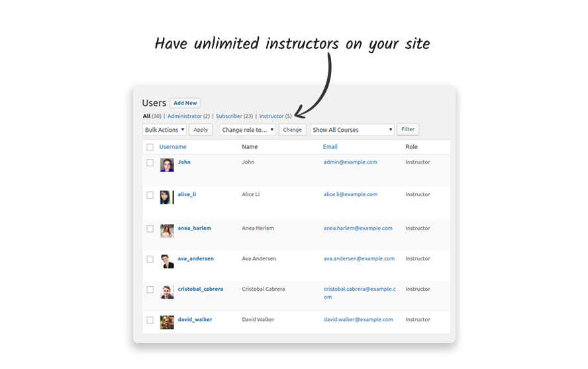Click alice_li's profile avatar

[x=167, y=197]
